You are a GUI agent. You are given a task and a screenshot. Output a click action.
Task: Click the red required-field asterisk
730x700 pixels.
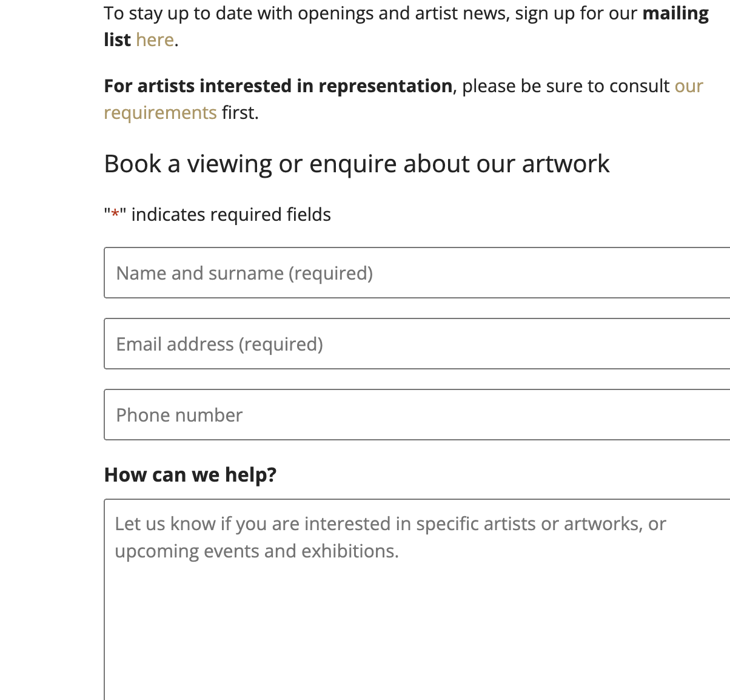pyautogui.click(x=115, y=215)
